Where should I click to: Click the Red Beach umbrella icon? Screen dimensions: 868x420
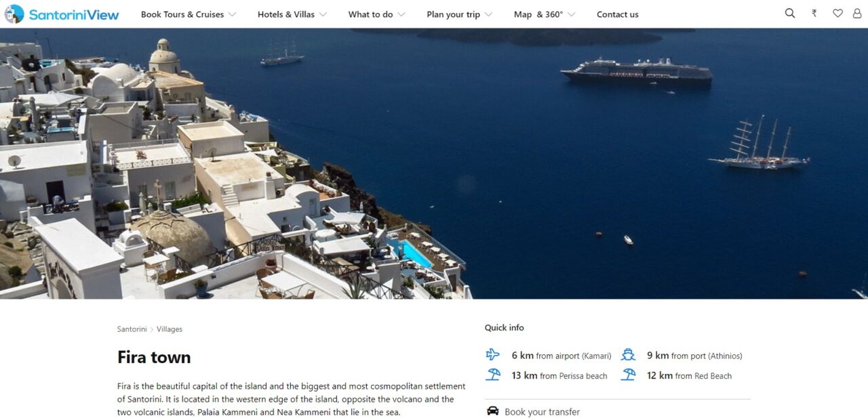click(628, 375)
